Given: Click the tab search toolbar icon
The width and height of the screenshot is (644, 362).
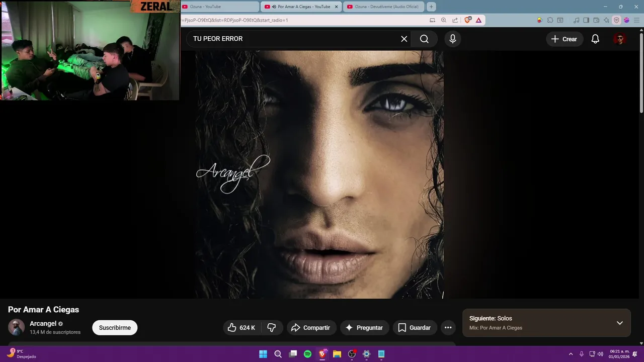Looking at the screenshot, I should click(560, 20).
